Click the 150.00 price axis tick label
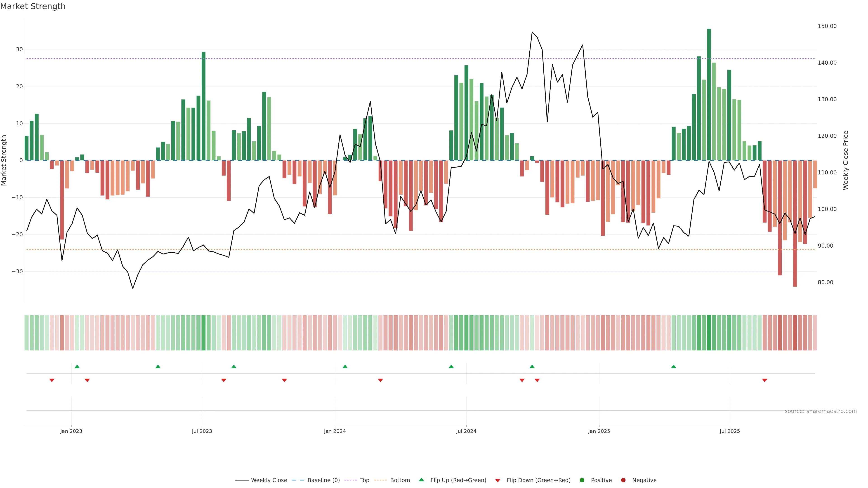Viewport: 868px width, 488px height. pyautogui.click(x=827, y=26)
